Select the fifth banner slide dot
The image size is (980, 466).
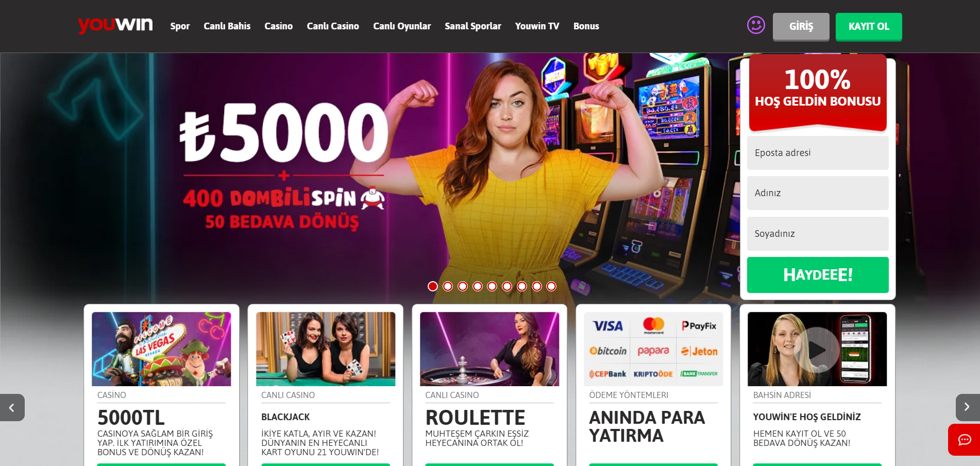point(492,286)
